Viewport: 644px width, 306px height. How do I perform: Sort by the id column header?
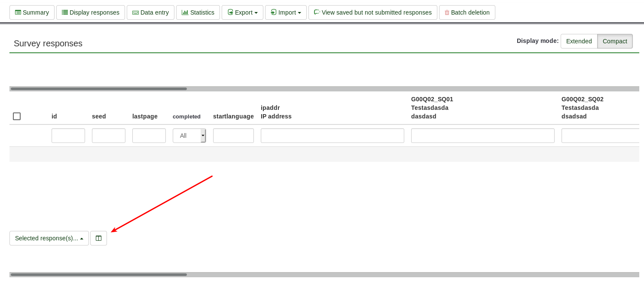pos(54,116)
